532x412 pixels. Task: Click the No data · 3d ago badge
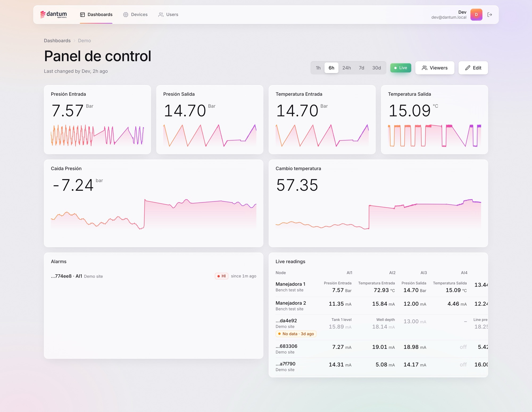point(296,334)
